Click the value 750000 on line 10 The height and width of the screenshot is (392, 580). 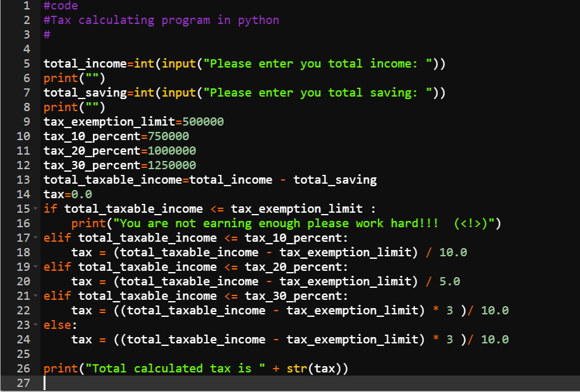tap(168, 136)
